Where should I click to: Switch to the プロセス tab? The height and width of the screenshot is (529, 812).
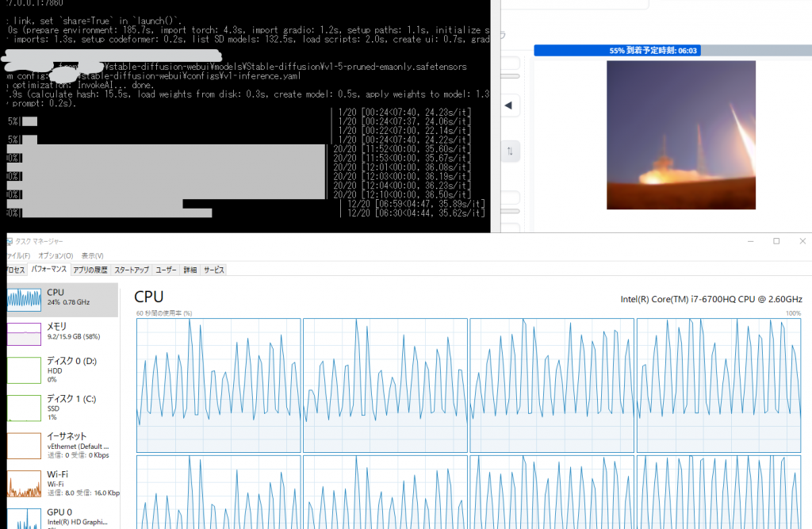[13, 270]
